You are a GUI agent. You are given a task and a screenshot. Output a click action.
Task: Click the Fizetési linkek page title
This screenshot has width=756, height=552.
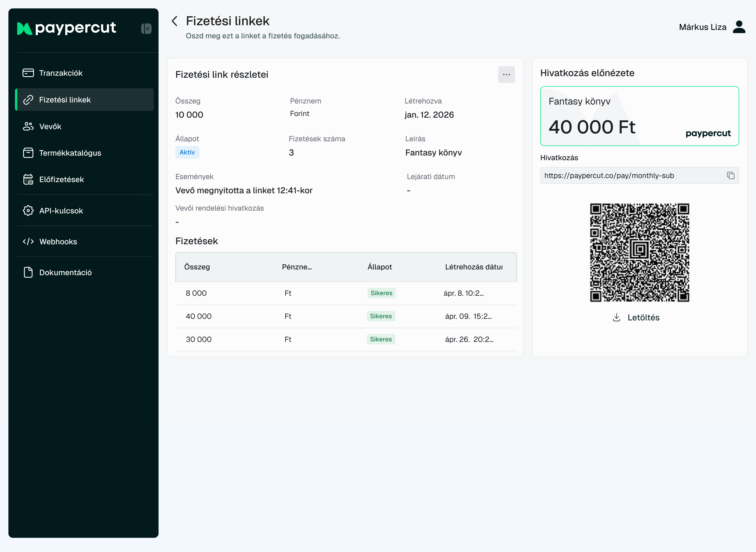coord(228,21)
